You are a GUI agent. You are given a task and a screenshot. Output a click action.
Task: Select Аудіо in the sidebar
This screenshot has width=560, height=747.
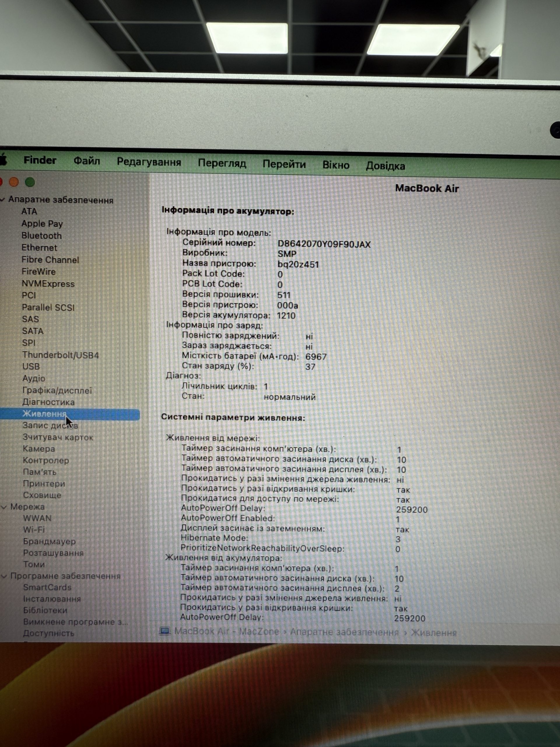point(34,378)
